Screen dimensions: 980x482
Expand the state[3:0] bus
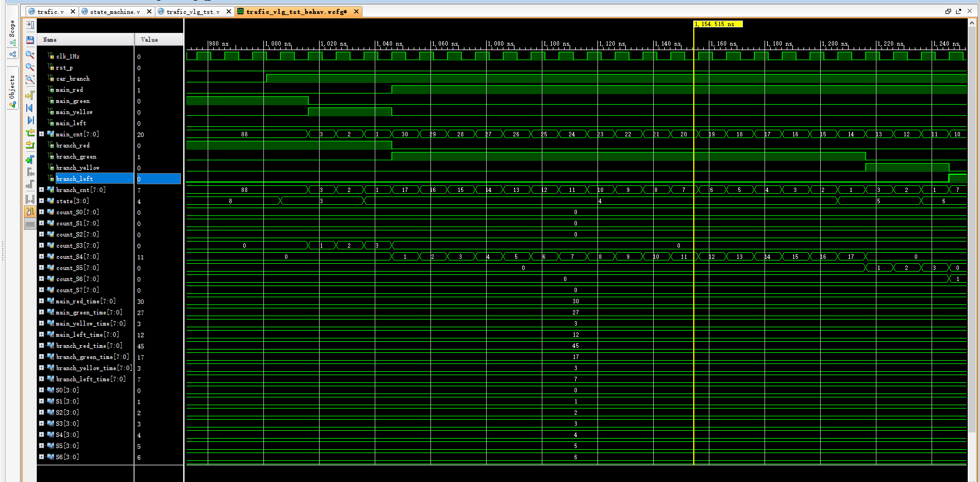click(41, 201)
